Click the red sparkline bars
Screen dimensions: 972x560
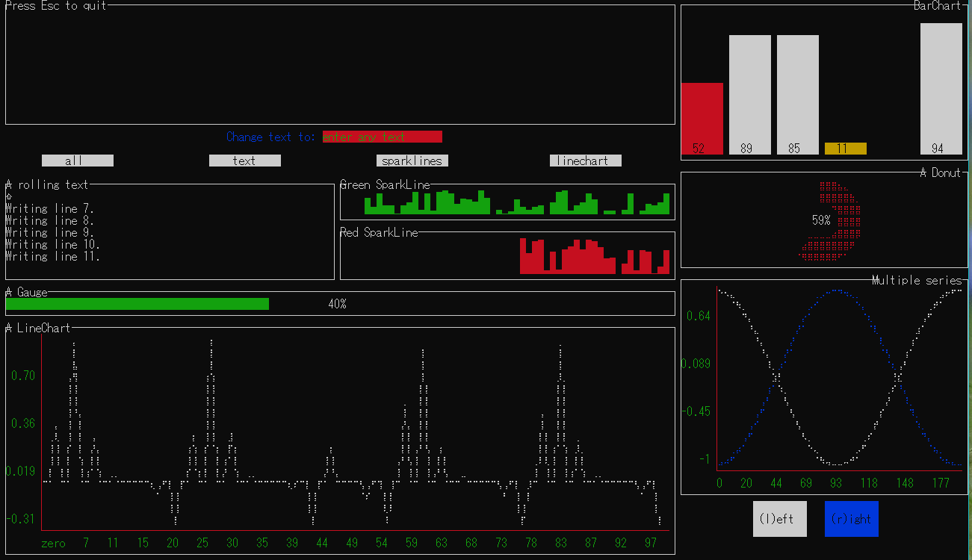[595, 256]
